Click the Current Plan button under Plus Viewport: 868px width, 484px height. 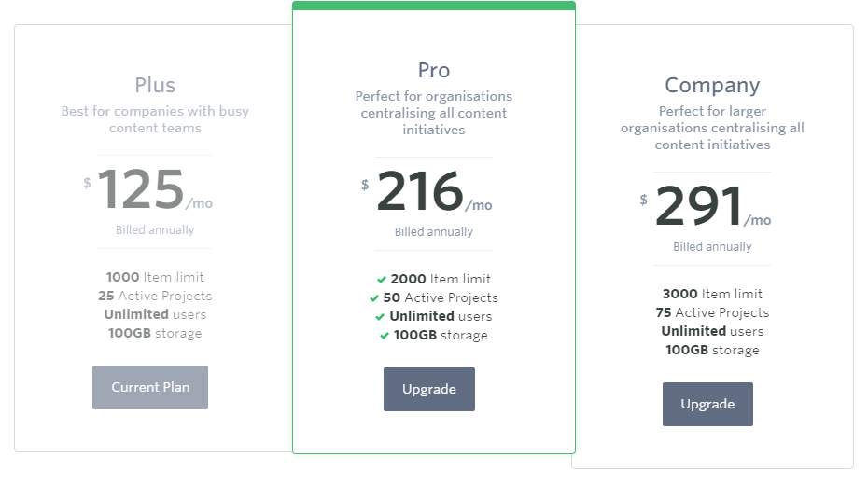point(150,387)
